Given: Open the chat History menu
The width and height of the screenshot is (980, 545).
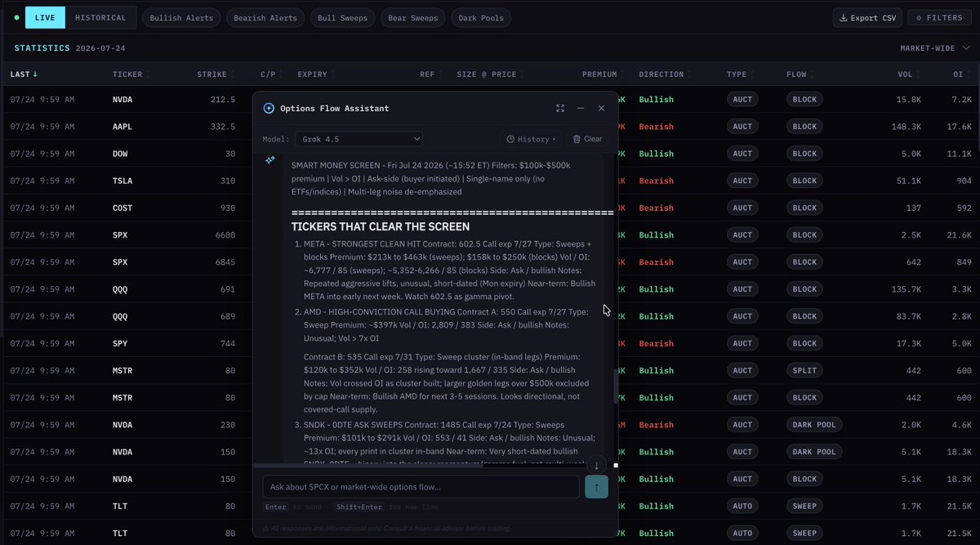Looking at the screenshot, I should pyautogui.click(x=531, y=139).
